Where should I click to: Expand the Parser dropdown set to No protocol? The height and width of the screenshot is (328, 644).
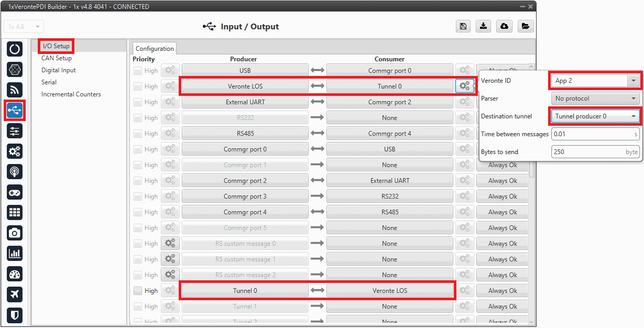point(595,99)
